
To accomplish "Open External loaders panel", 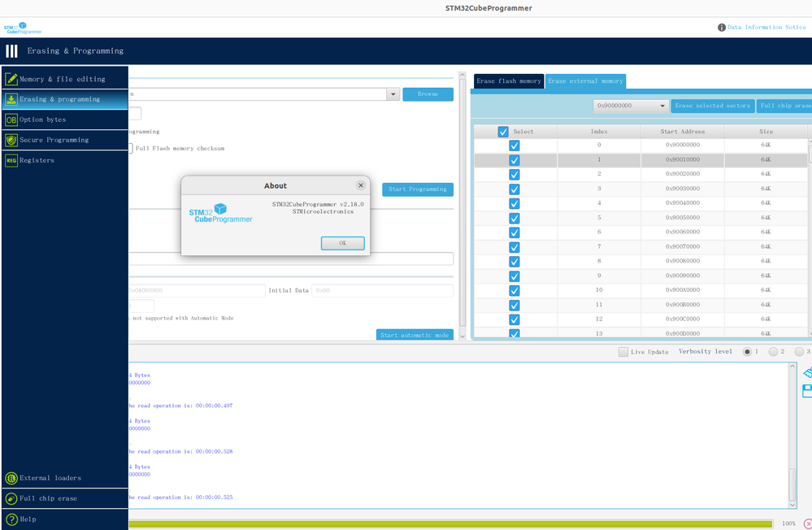I will pyautogui.click(x=65, y=478).
